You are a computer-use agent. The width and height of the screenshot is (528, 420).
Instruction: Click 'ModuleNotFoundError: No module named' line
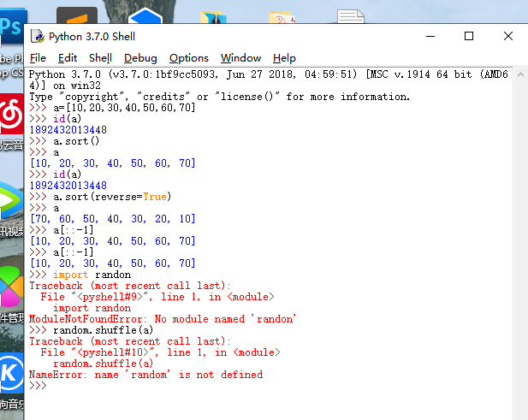point(163,319)
